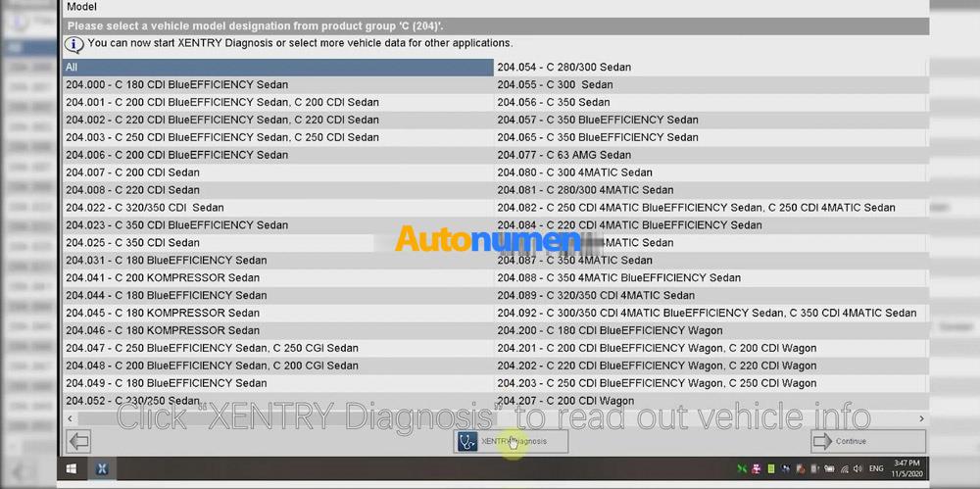Click the back arrow icon button

point(78,442)
